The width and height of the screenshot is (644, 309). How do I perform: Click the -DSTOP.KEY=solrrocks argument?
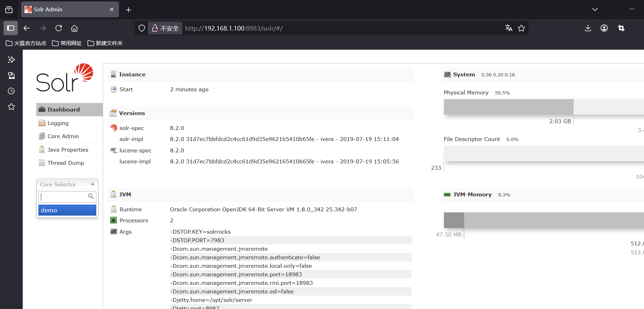pos(200,232)
